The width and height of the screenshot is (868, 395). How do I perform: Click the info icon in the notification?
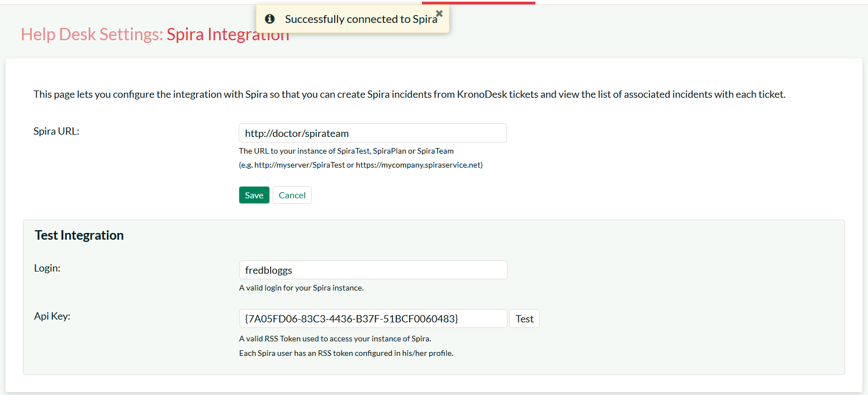[x=270, y=19]
